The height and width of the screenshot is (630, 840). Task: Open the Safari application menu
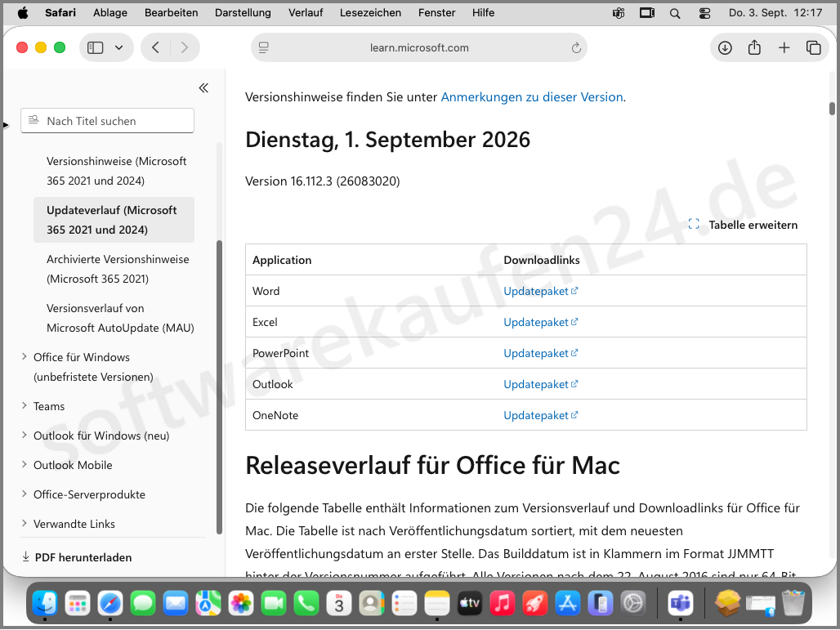pos(60,12)
